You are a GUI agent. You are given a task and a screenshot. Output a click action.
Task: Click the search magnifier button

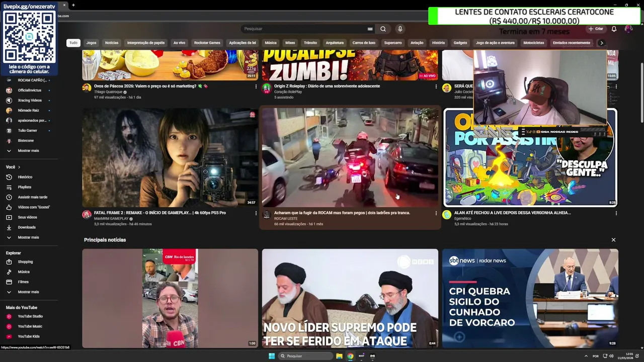pyautogui.click(x=383, y=29)
